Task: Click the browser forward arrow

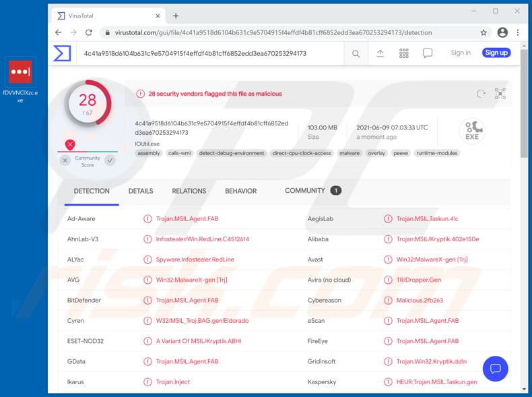Action: [x=73, y=32]
